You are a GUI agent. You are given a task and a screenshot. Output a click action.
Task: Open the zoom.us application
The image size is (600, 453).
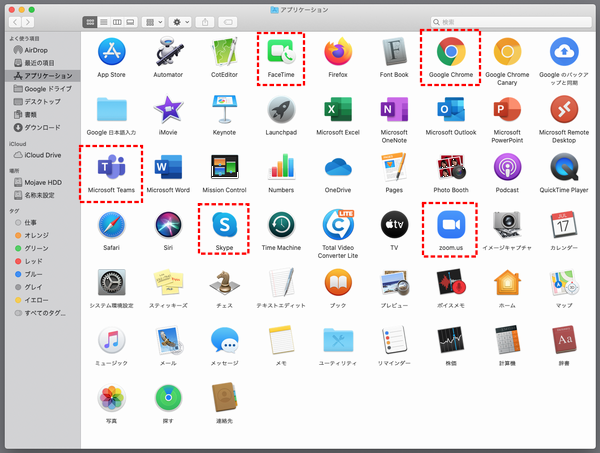[451, 225]
